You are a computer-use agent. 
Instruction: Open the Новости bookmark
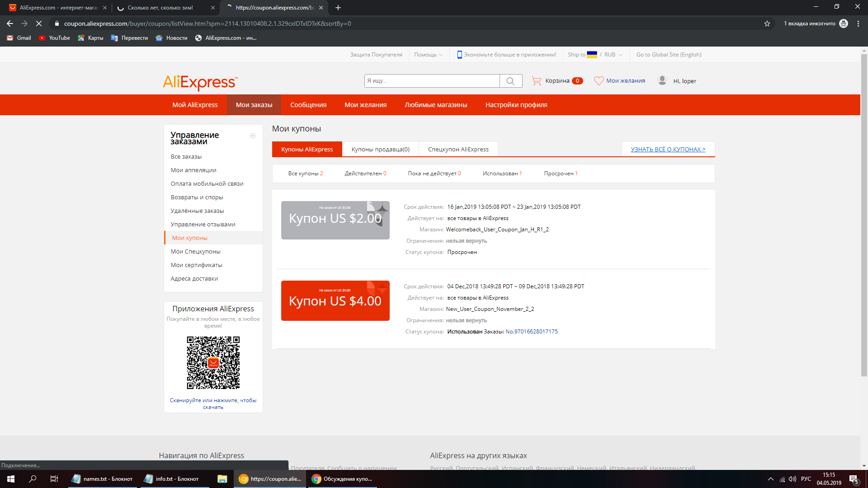[x=171, y=38]
